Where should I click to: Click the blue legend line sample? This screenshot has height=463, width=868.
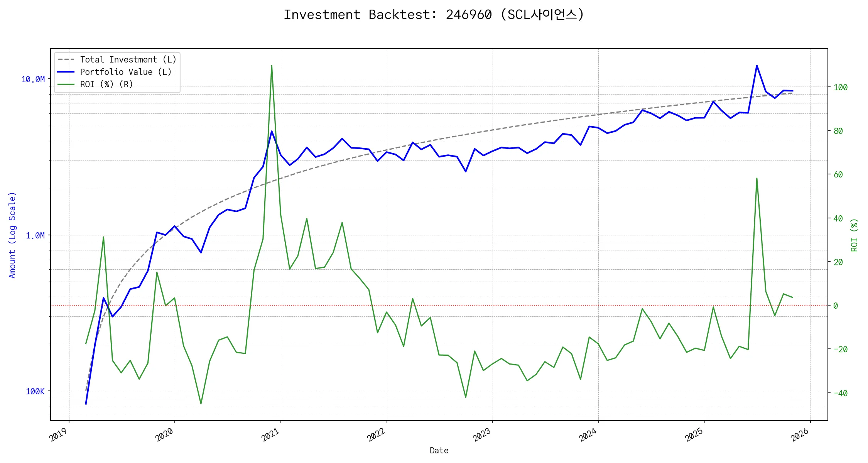point(66,72)
